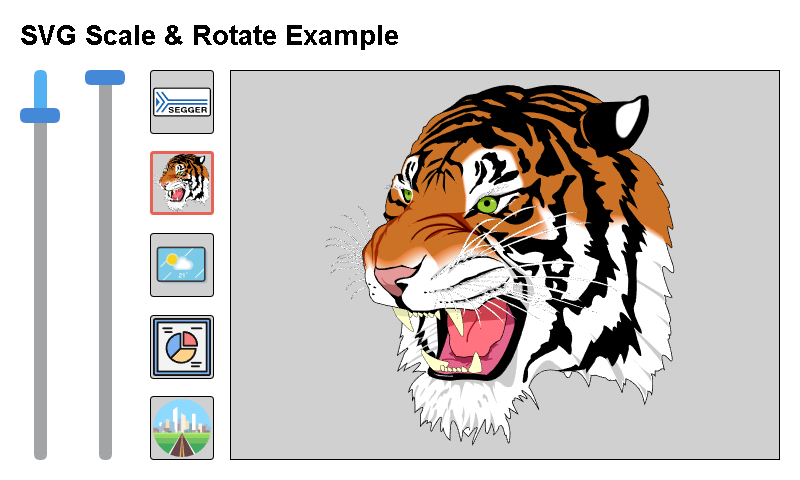Viewport: 800px width, 480px height.
Task: Select the weather widget image button
Action: [181, 265]
